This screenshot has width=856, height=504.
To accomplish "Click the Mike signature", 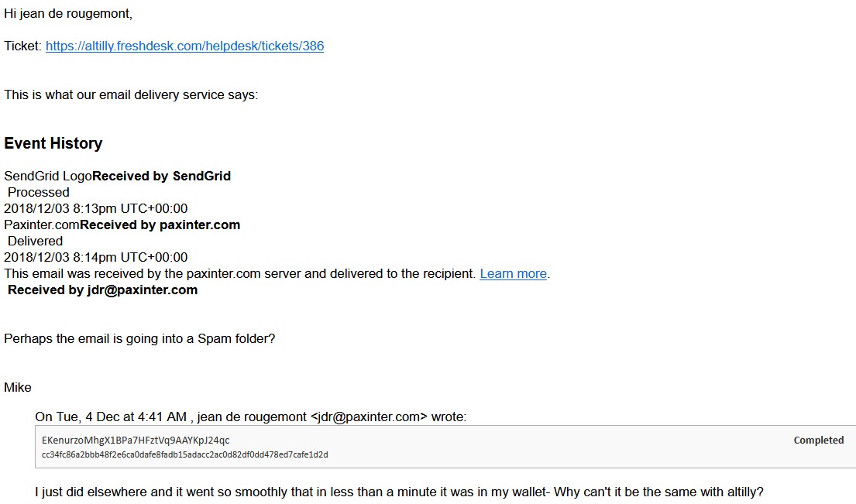I will (x=18, y=387).
